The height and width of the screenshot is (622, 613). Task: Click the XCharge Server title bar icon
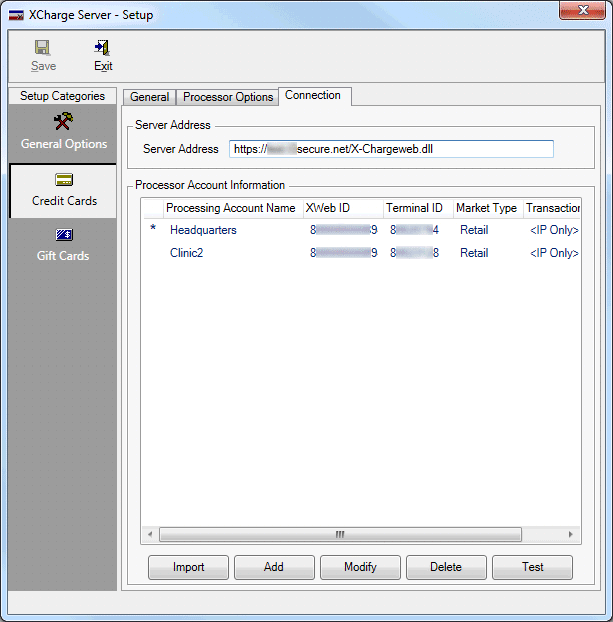(16, 16)
